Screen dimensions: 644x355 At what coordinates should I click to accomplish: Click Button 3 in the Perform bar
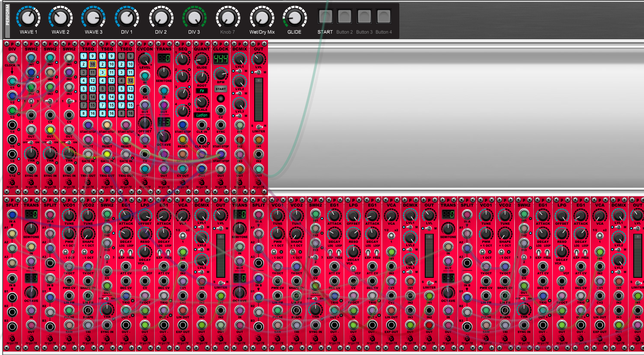[364, 16]
